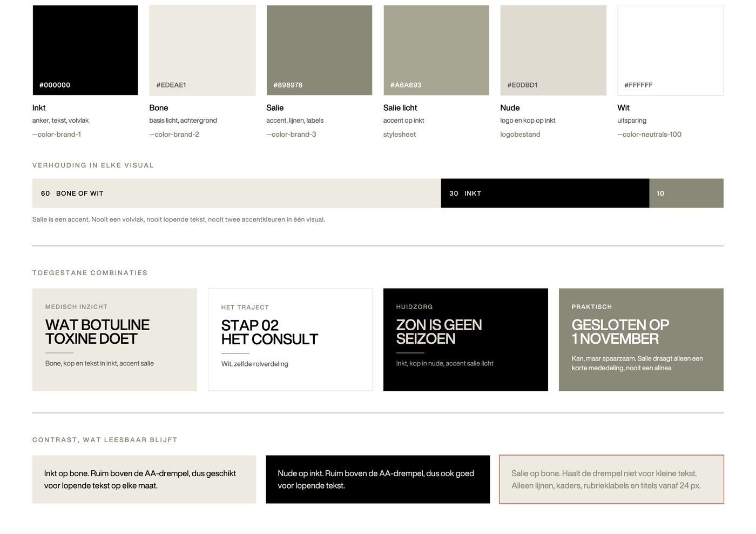The height and width of the screenshot is (534, 756).
Task: Click 'Inkt, kop in nude' caption
Action: tap(444, 364)
